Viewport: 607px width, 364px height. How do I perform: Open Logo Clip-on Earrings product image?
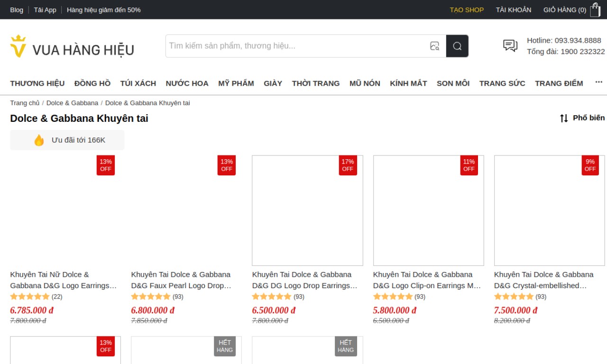(429, 210)
